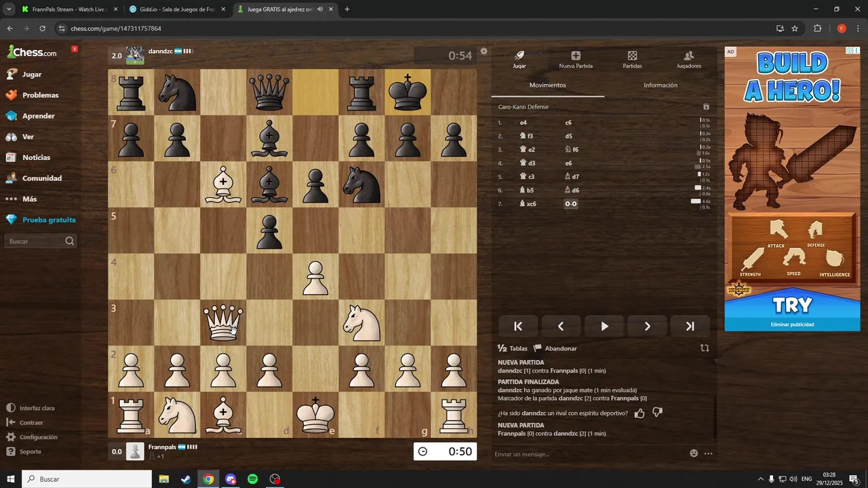
Task: Switch to the Gidd.io browser tab
Action: tap(176, 9)
